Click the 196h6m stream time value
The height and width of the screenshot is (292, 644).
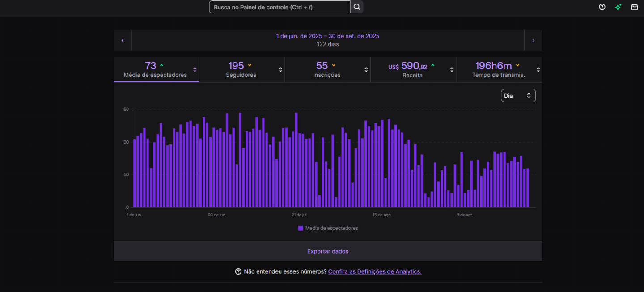point(493,66)
